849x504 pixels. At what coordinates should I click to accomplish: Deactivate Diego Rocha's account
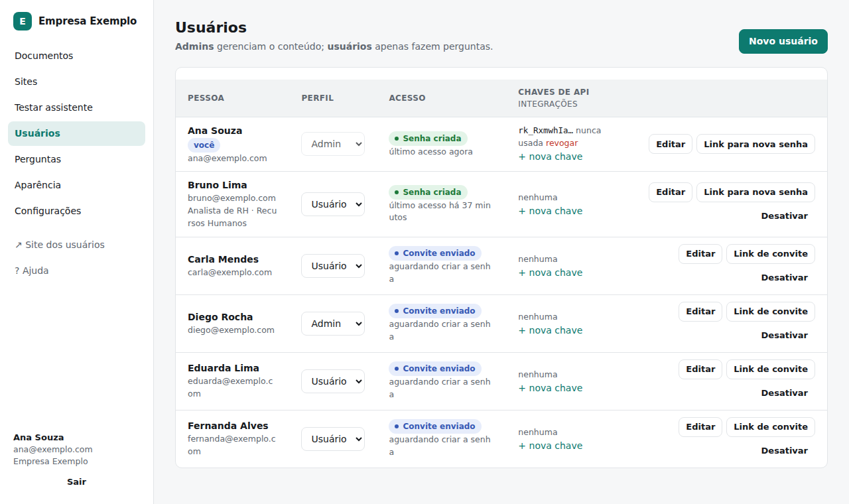[785, 336]
